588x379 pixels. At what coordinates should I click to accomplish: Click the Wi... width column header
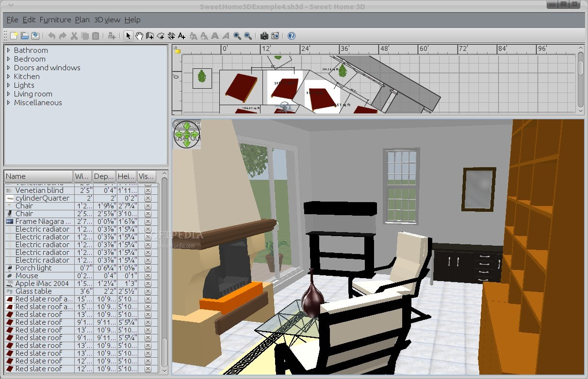[x=82, y=176]
